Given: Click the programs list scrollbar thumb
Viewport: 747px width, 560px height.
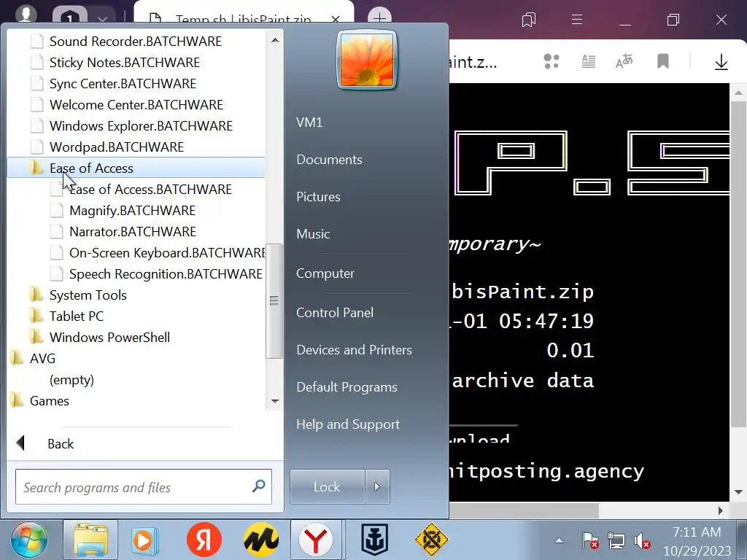Looking at the screenshot, I should pos(274,301).
